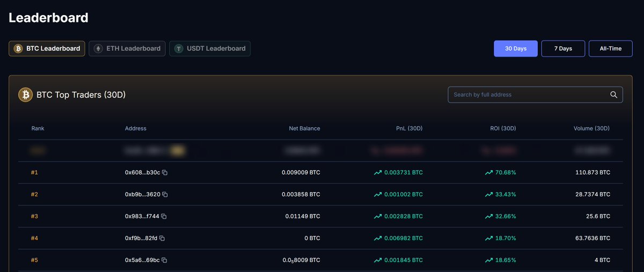Select the 7 Days timeframe
Image resolution: width=644 pixels, height=272 pixels.
(x=563, y=48)
